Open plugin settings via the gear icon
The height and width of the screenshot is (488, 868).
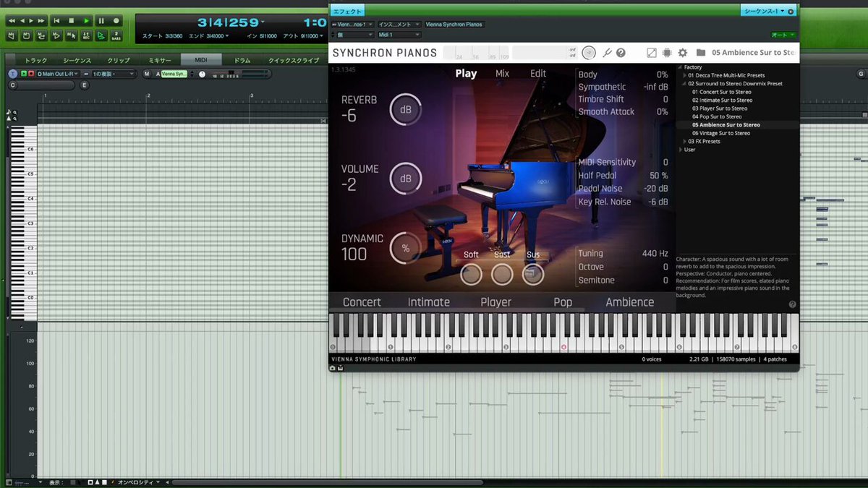[x=682, y=53]
